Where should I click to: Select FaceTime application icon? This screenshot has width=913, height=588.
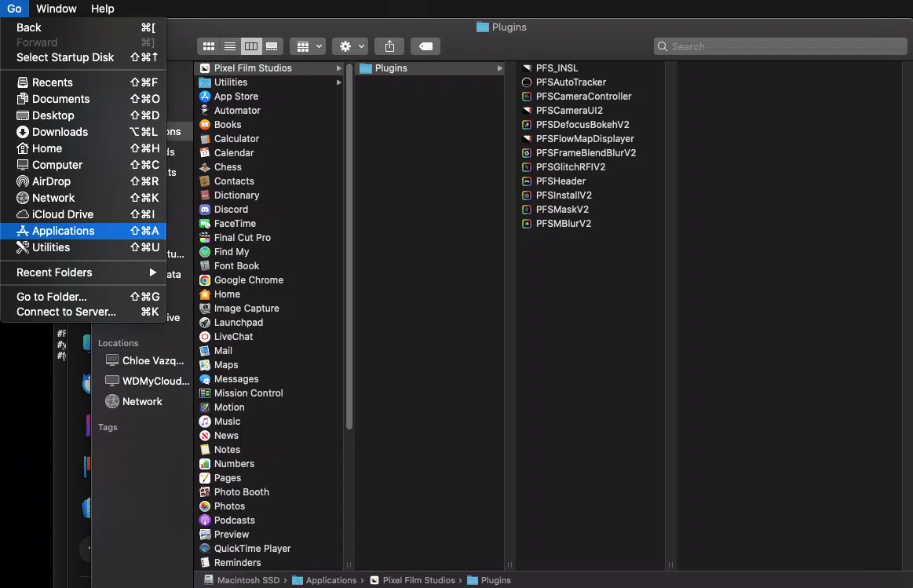click(x=205, y=224)
